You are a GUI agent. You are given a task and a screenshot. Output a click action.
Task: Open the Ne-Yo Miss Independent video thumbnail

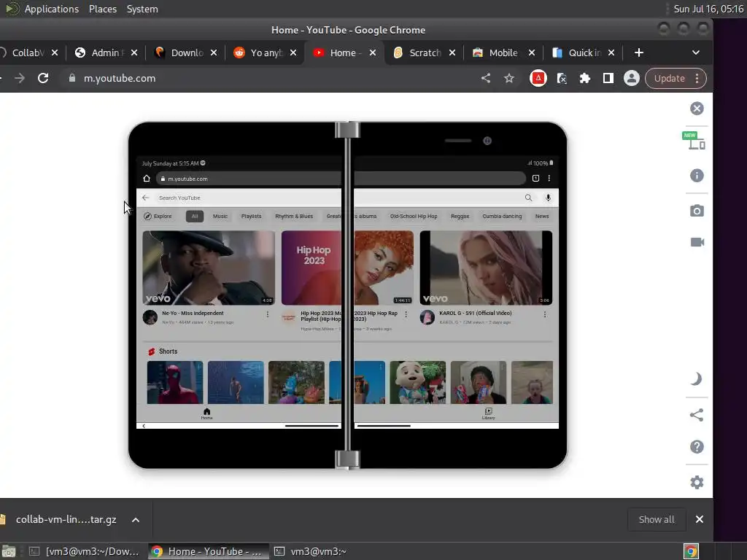[x=209, y=268]
